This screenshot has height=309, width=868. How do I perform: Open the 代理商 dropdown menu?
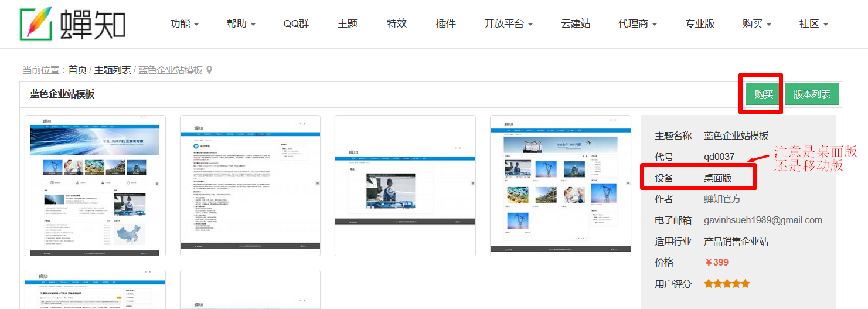coord(637,24)
